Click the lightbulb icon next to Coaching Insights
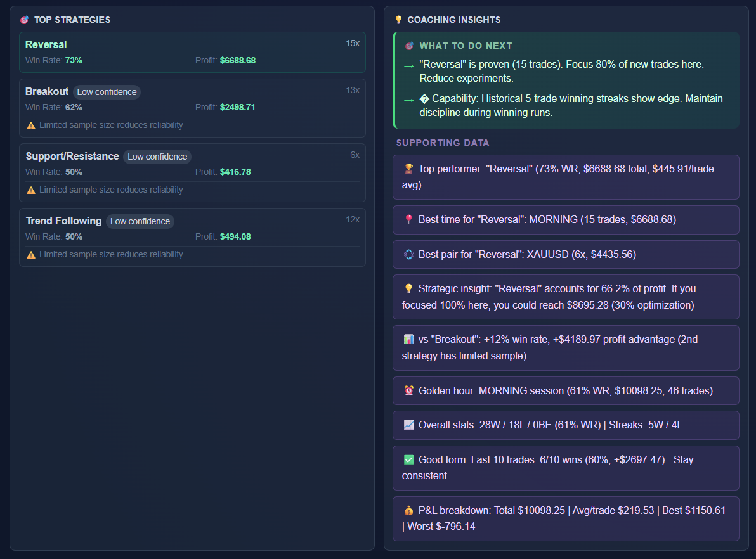The height and width of the screenshot is (559, 756). [x=398, y=20]
